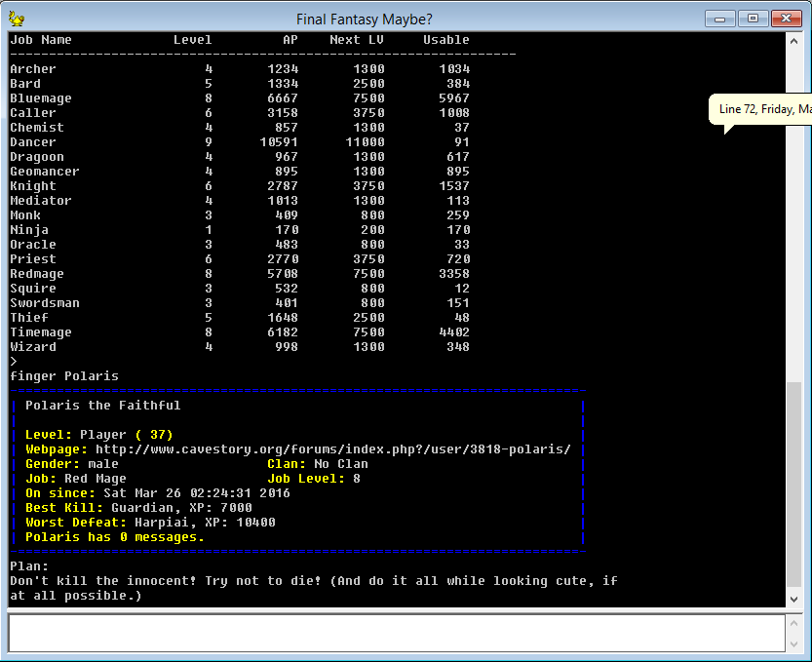
Task: Click the output pane scrollbar thumb
Action: click(x=793, y=485)
